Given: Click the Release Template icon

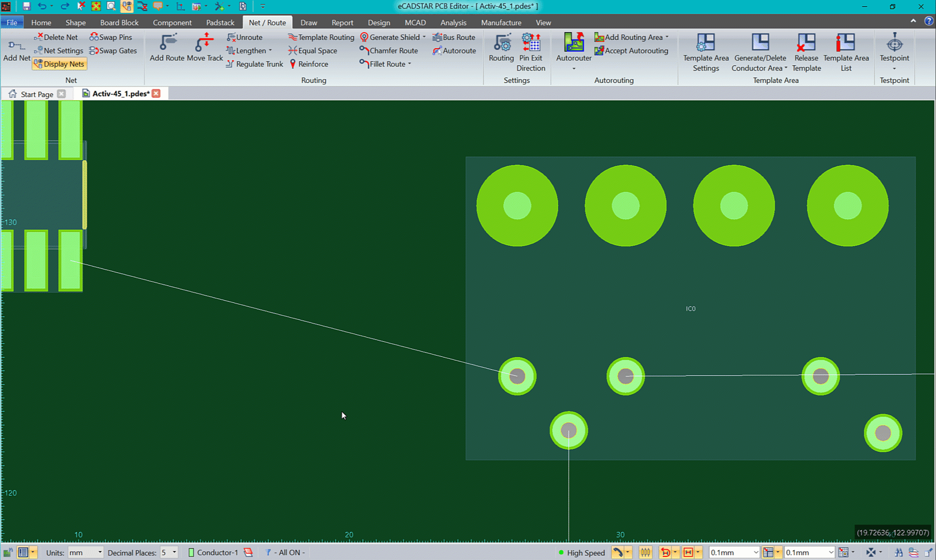Looking at the screenshot, I should [x=806, y=44].
